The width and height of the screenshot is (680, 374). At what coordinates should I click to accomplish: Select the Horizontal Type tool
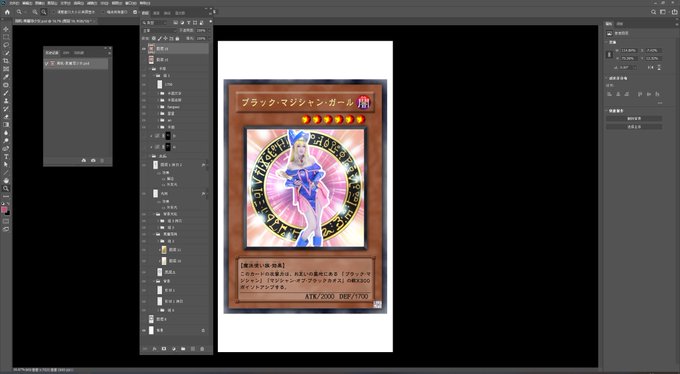[x=6, y=157]
